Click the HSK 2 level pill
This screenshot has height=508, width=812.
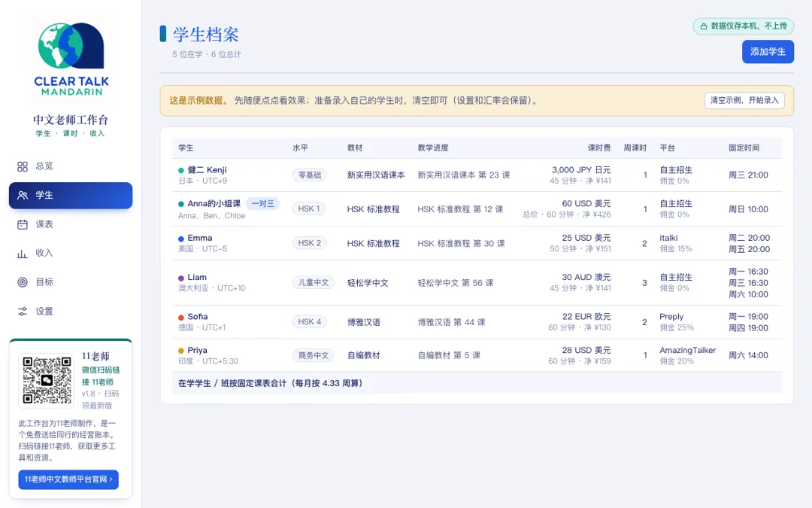click(x=310, y=243)
